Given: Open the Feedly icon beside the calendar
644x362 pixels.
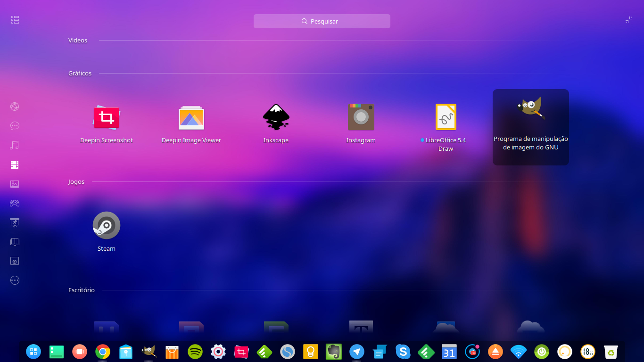Looking at the screenshot, I should tap(426, 351).
